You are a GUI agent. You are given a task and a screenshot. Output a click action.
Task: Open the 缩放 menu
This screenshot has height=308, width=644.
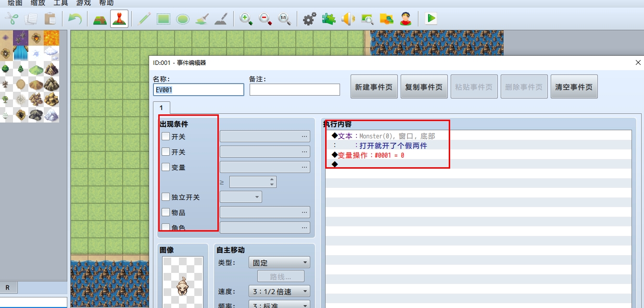click(38, 3)
